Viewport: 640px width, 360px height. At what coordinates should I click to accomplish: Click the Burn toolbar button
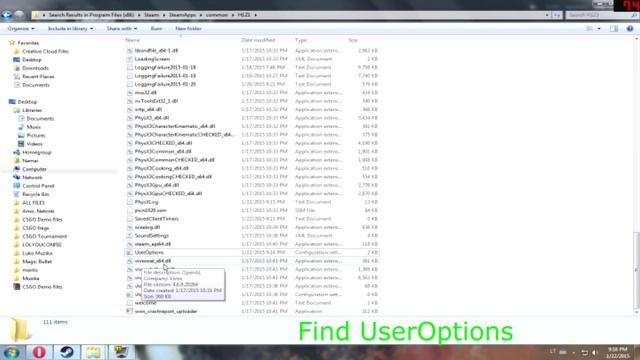click(156, 29)
